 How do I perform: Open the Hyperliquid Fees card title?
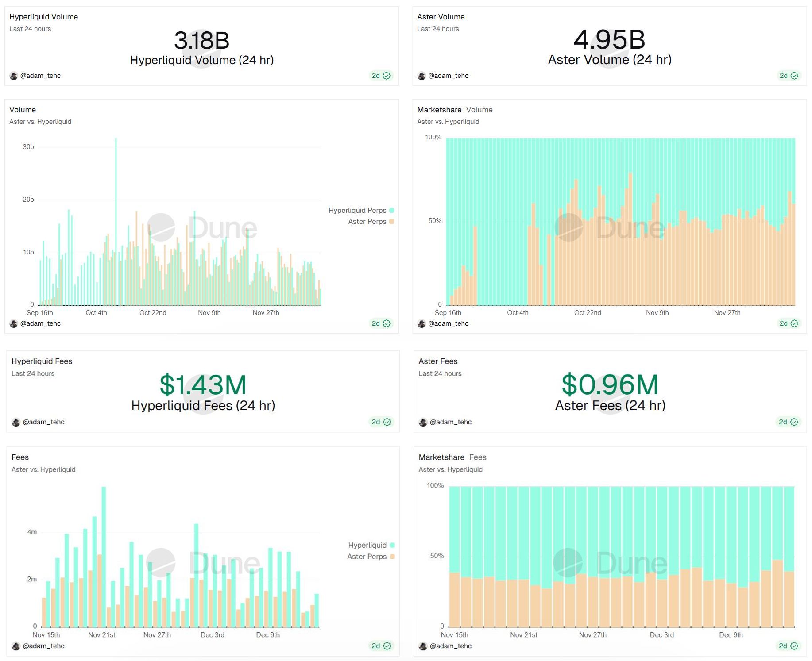click(x=42, y=361)
